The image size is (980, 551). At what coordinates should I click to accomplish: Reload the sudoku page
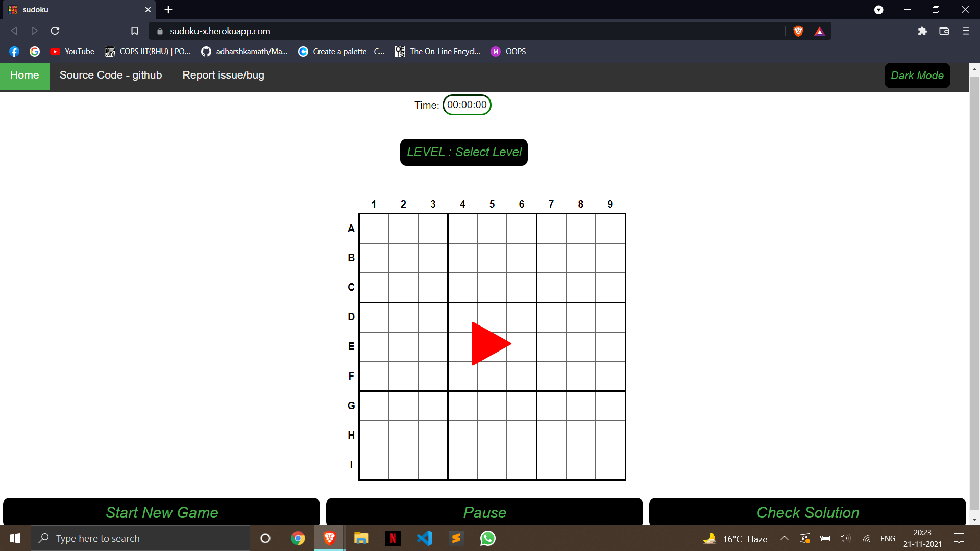click(55, 31)
